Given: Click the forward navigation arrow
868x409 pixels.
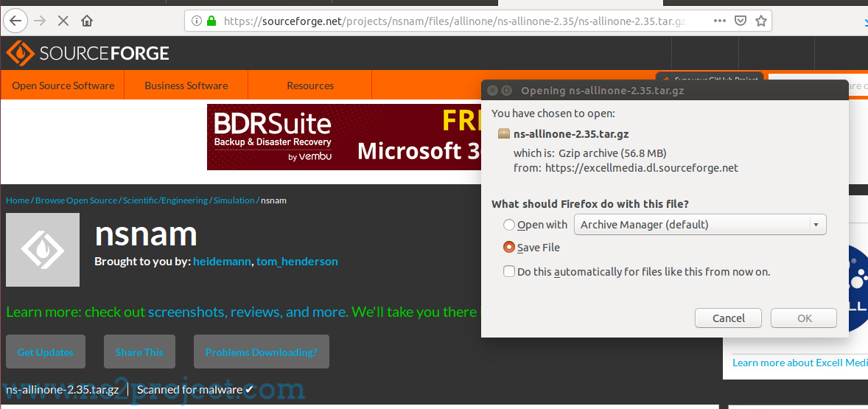Looking at the screenshot, I should (x=40, y=21).
